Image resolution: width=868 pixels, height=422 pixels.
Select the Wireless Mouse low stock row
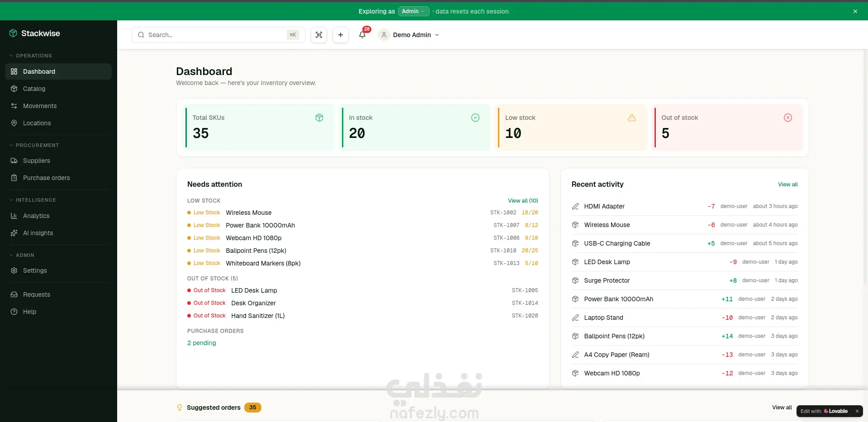(363, 213)
